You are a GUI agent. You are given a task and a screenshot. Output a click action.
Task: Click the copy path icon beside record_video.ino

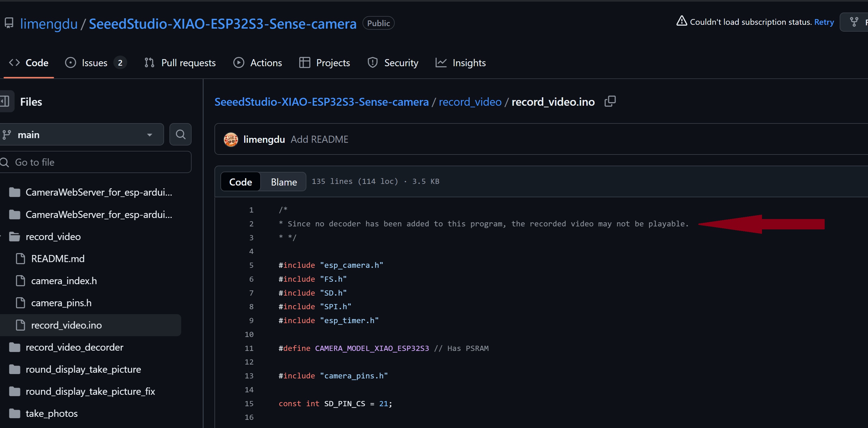(x=610, y=101)
